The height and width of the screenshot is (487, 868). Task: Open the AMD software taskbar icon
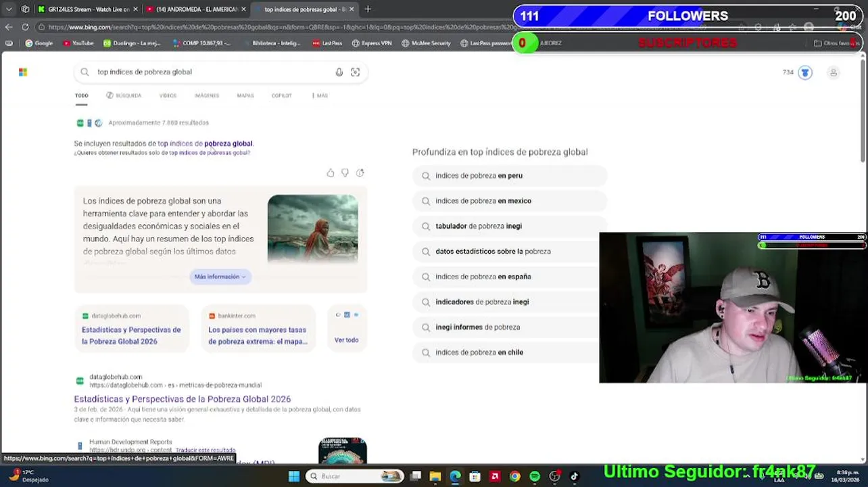click(495, 476)
